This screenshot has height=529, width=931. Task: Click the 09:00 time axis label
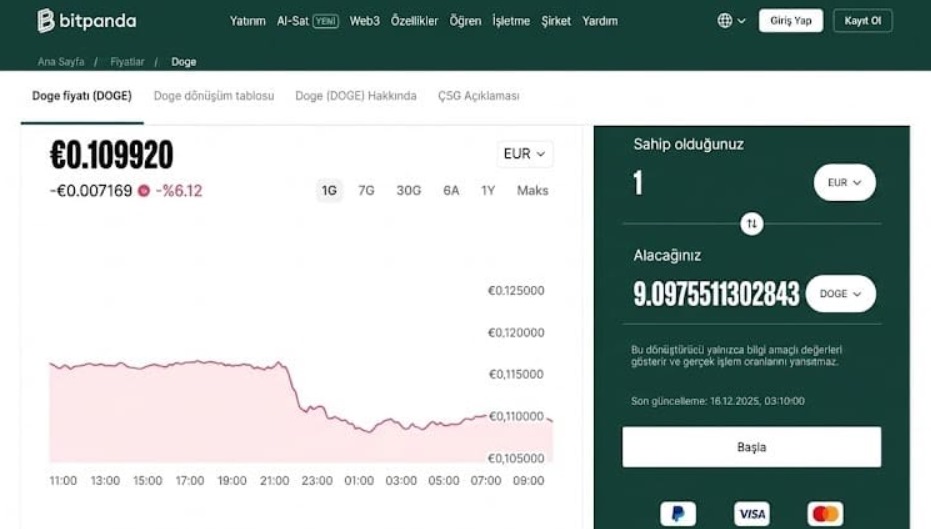tap(528, 480)
